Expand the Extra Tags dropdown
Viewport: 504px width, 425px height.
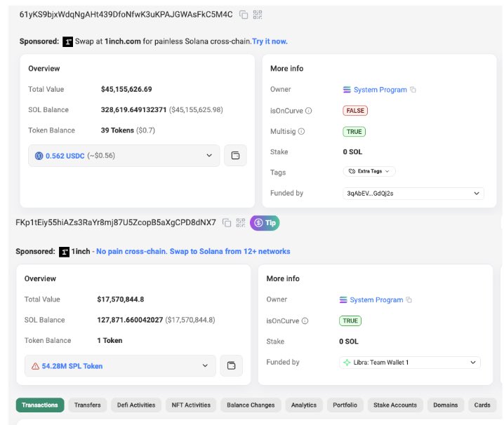(x=369, y=171)
